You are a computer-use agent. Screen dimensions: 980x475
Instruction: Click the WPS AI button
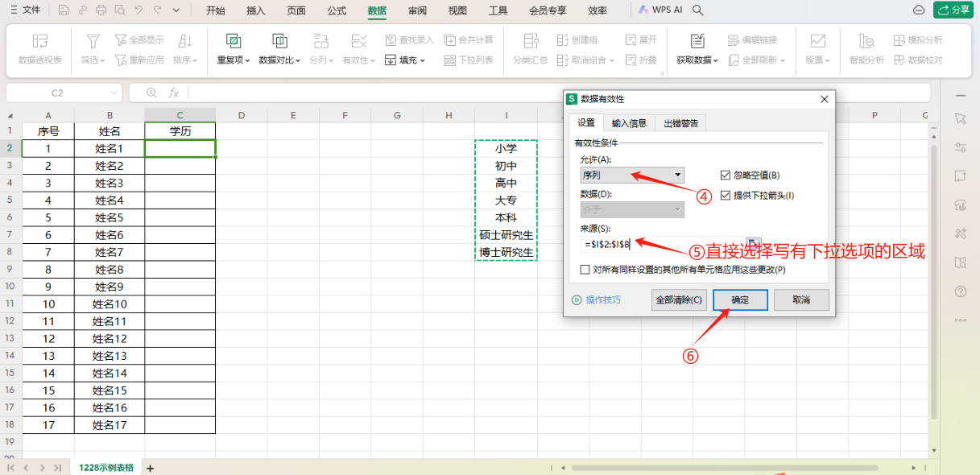click(x=660, y=10)
